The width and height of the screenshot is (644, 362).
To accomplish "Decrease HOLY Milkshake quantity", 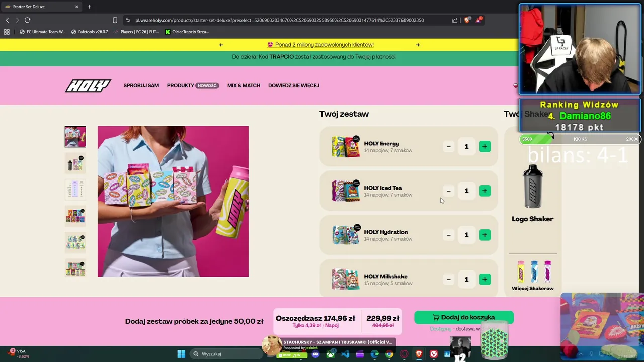I will pos(448,280).
